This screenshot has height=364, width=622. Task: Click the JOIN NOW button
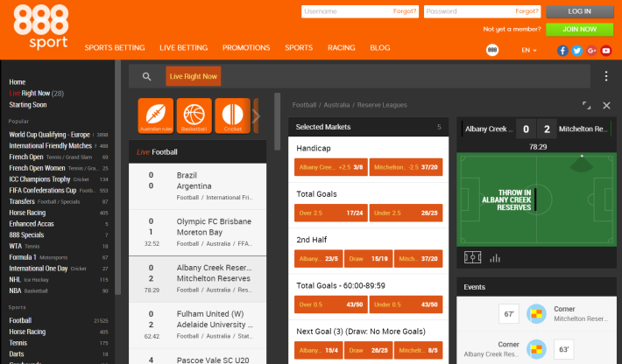[580, 29]
